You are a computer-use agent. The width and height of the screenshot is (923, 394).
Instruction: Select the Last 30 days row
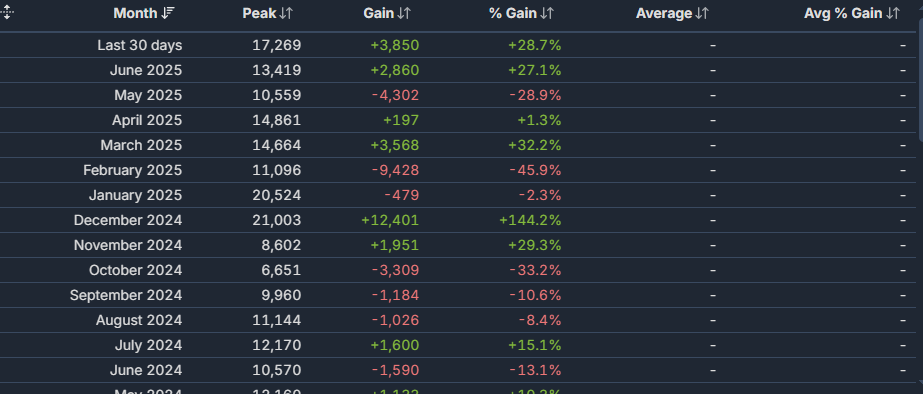(459, 45)
